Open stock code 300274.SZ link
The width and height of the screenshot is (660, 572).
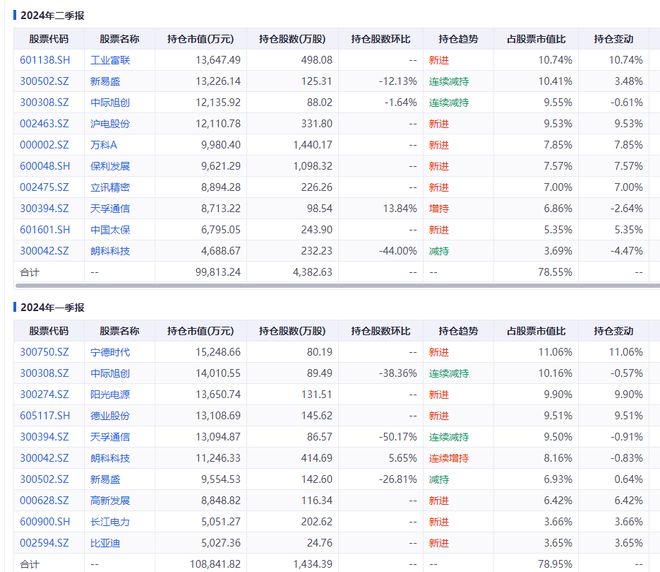tap(44, 394)
